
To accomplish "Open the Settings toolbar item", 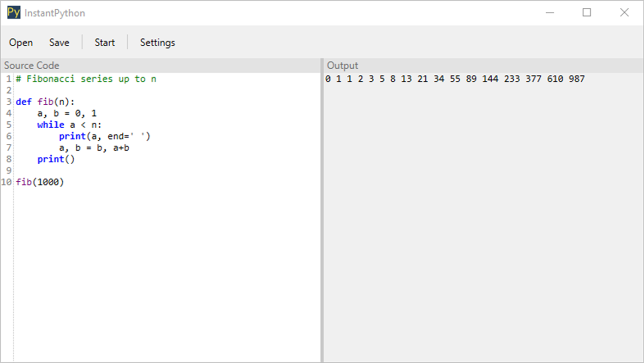I will (x=157, y=42).
